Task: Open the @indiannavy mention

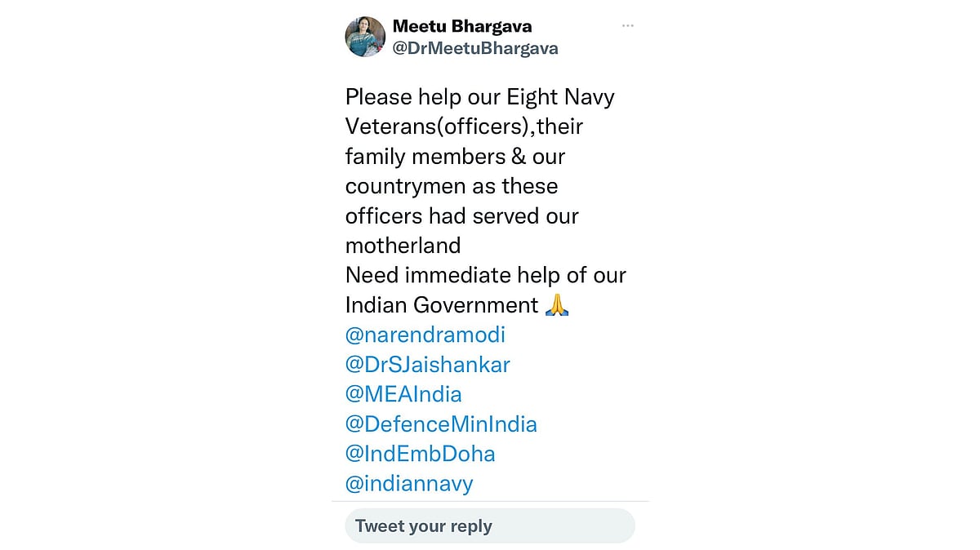Action: [x=409, y=483]
